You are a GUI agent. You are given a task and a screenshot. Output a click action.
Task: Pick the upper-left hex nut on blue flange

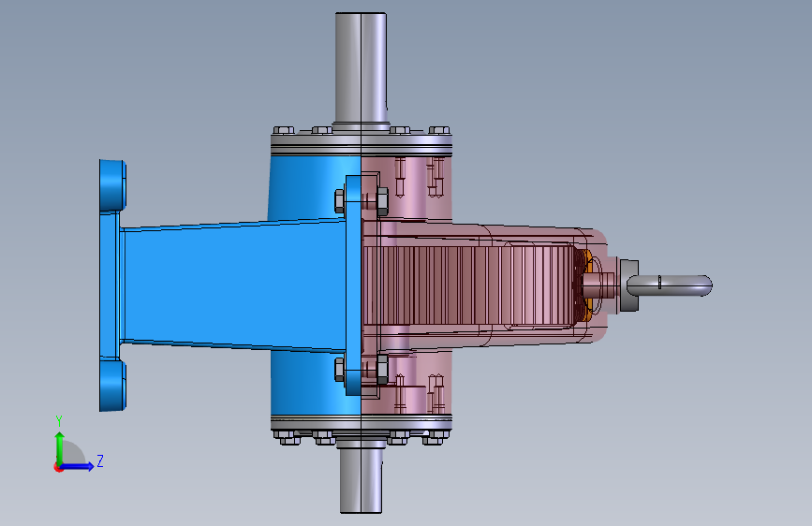pos(340,201)
